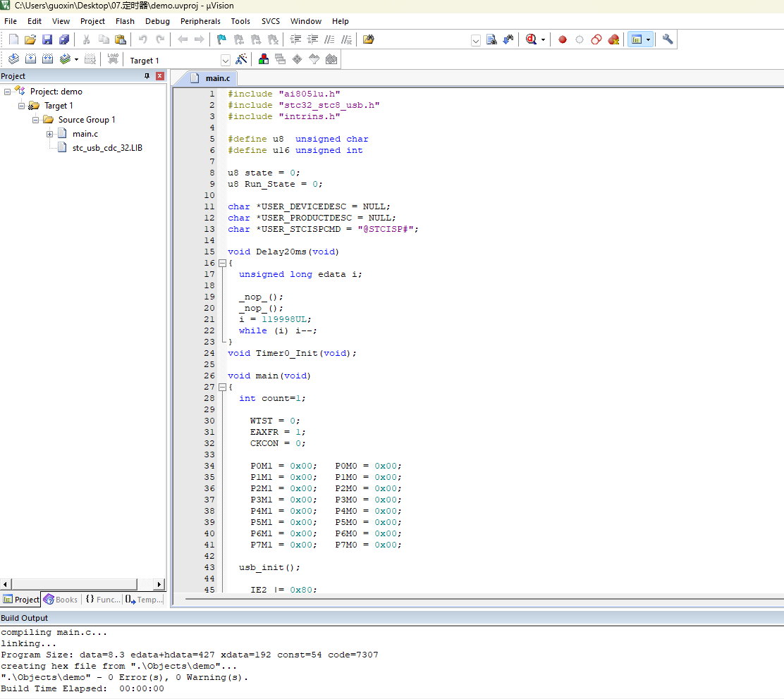This screenshot has width=784, height=699.
Task: Click the Build target icon
Action: (30, 60)
